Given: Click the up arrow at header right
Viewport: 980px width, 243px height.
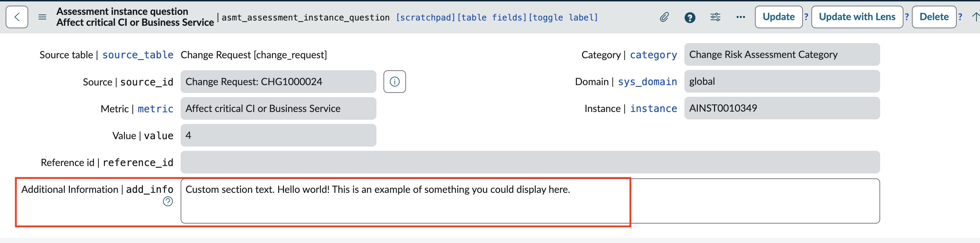Looking at the screenshot, I should 975,17.
